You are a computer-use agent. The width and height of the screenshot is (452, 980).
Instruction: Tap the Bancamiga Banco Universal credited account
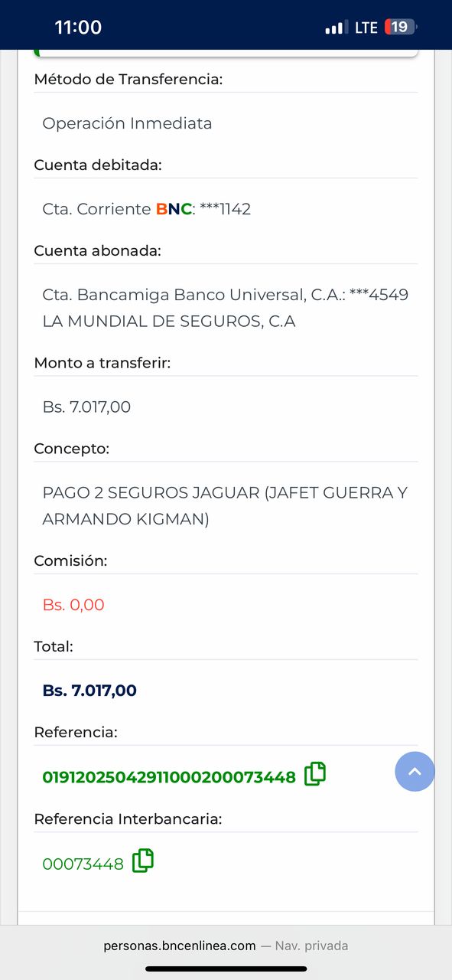coord(226,295)
